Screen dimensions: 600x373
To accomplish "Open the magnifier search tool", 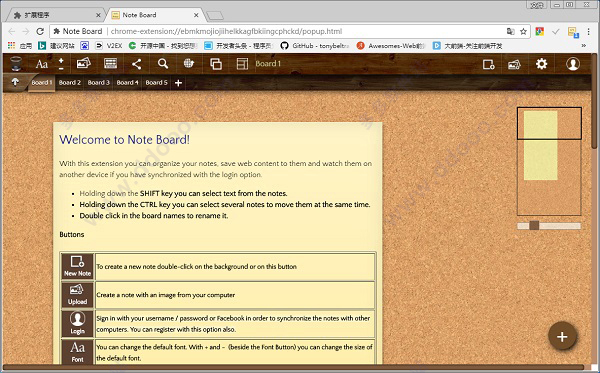I will [x=163, y=64].
